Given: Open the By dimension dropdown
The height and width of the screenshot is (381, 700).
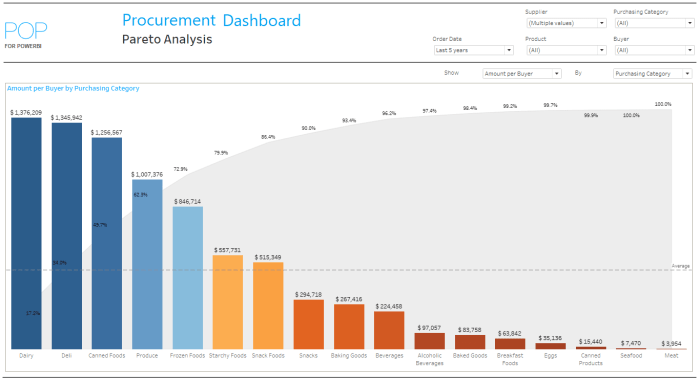Looking at the screenshot, I should click(652, 73).
